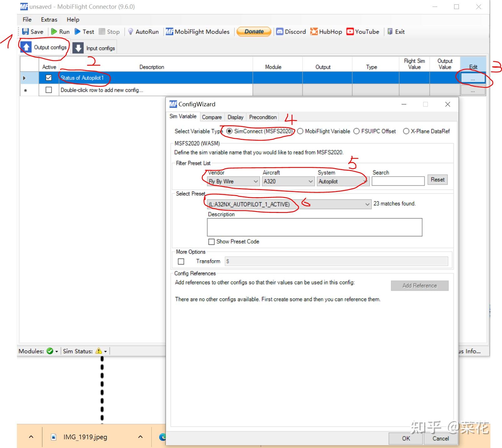The width and height of the screenshot is (502, 448).
Task: Open the Modules status dropdown arrow
Action: [57, 351]
